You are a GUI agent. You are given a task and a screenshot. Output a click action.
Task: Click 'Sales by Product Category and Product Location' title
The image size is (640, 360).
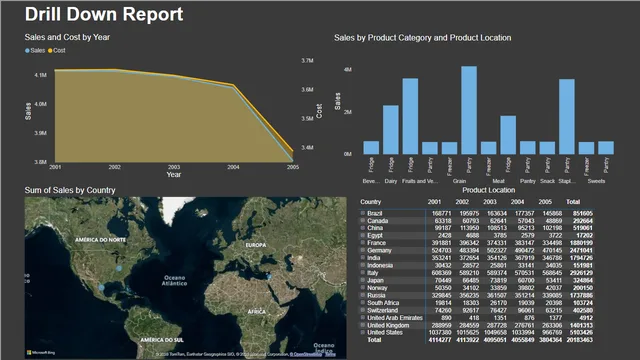pyautogui.click(x=422, y=38)
